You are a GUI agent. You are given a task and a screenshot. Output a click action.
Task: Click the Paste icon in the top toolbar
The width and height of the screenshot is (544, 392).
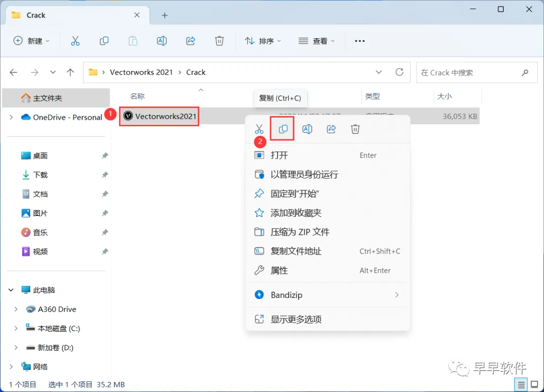pyautogui.click(x=133, y=41)
